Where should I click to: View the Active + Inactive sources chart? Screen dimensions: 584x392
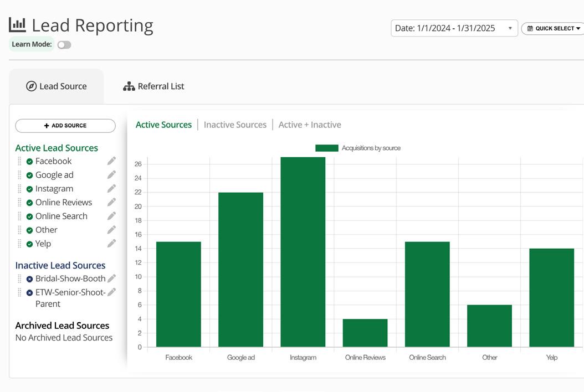coord(310,125)
